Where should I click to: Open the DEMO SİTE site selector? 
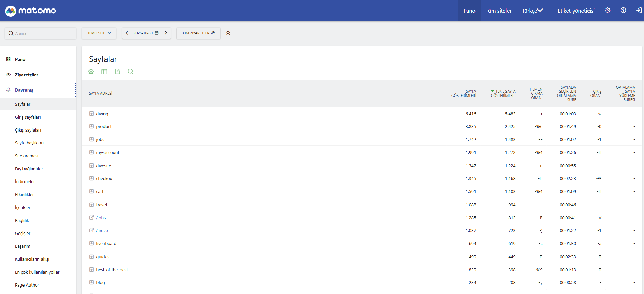click(99, 33)
